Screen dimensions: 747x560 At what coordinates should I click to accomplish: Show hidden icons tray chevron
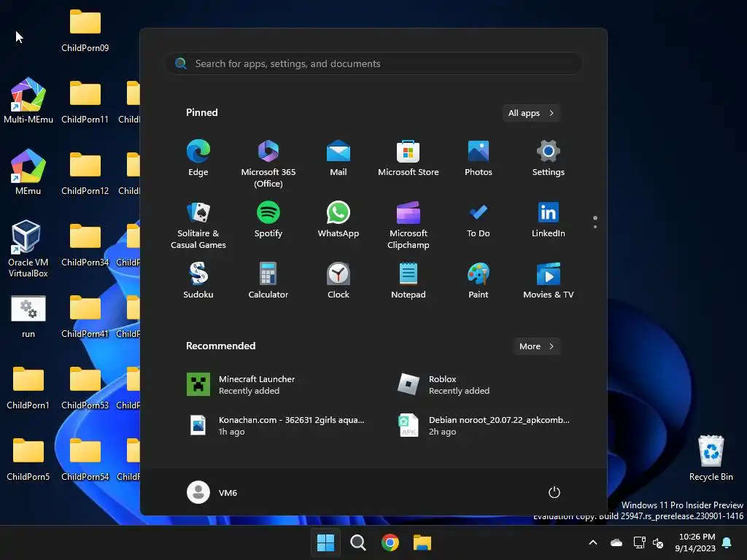(593, 542)
